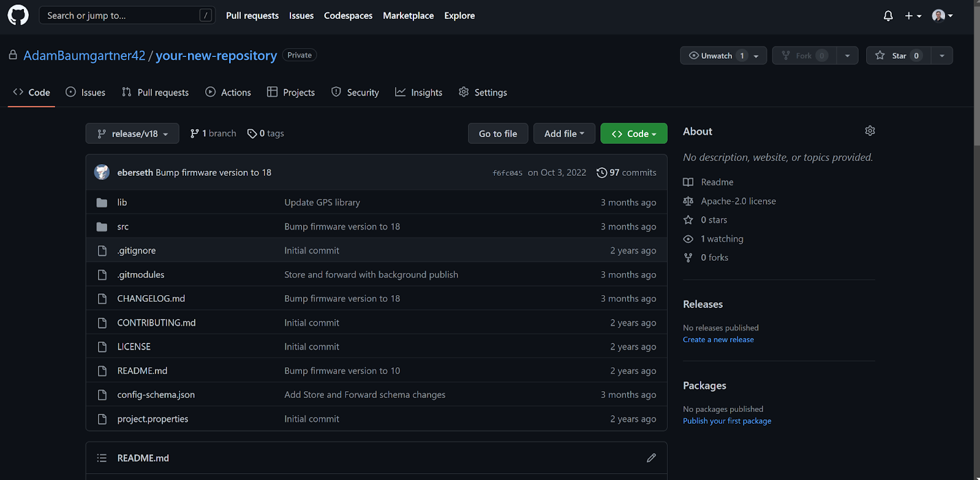Open the Update GPS library commit message
This screenshot has width=980, height=480.
click(x=322, y=203)
